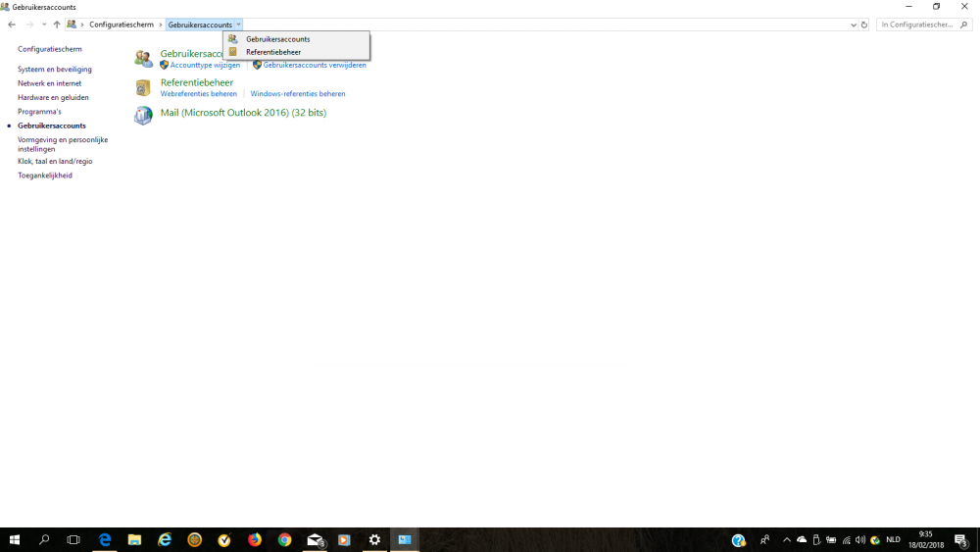Click the Forward navigation arrow
The height and width of the screenshot is (552, 980).
click(x=29, y=25)
